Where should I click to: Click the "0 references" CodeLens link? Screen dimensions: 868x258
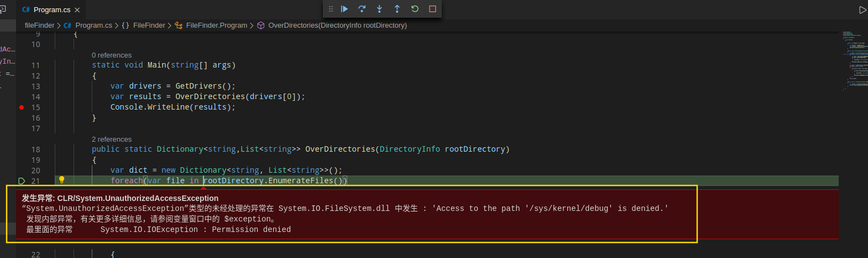pos(112,55)
